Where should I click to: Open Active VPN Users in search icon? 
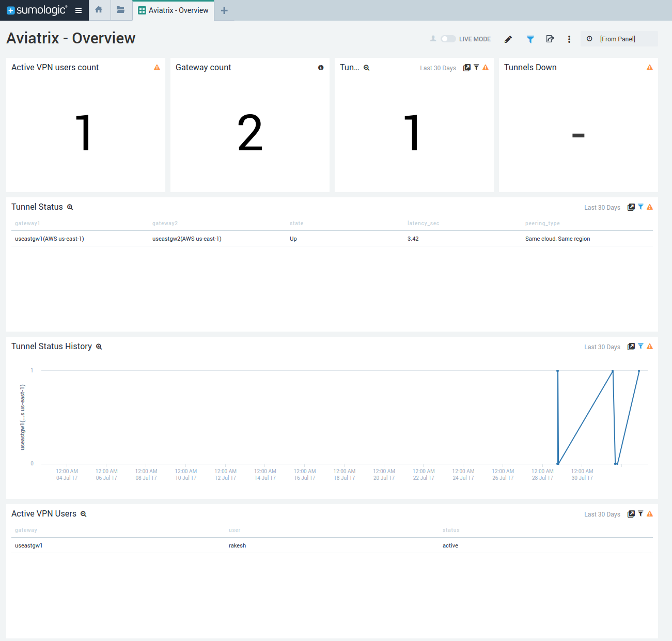[631, 514]
